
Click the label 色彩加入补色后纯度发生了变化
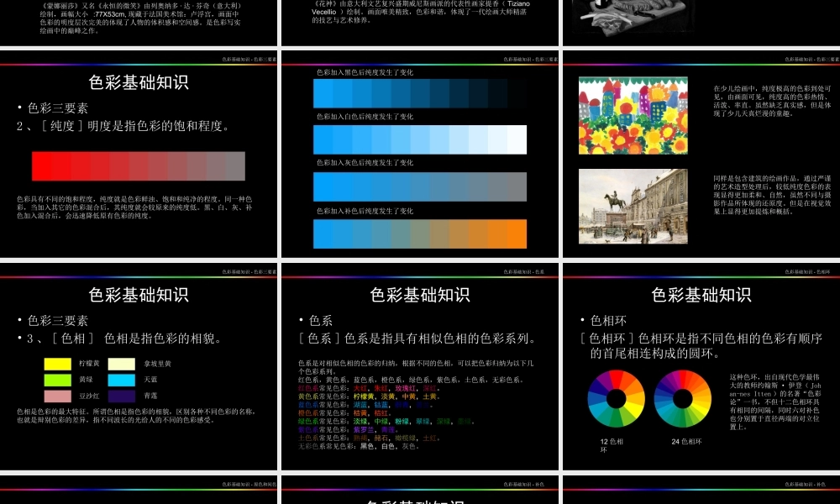365,211
